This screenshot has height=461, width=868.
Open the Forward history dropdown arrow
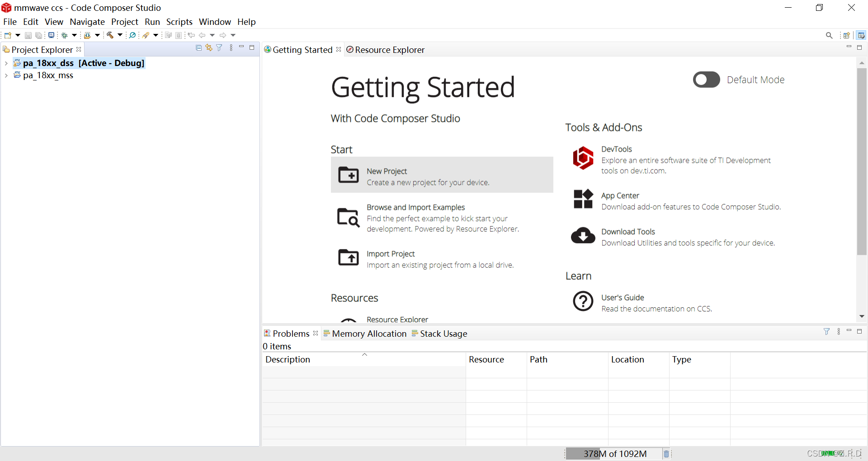click(x=233, y=35)
